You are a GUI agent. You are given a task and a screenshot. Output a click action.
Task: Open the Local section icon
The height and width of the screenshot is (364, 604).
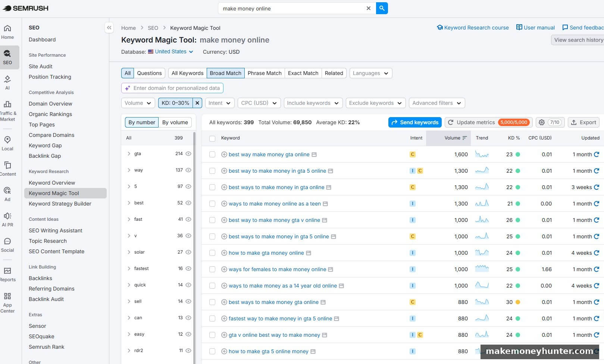click(x=7, y=140)
